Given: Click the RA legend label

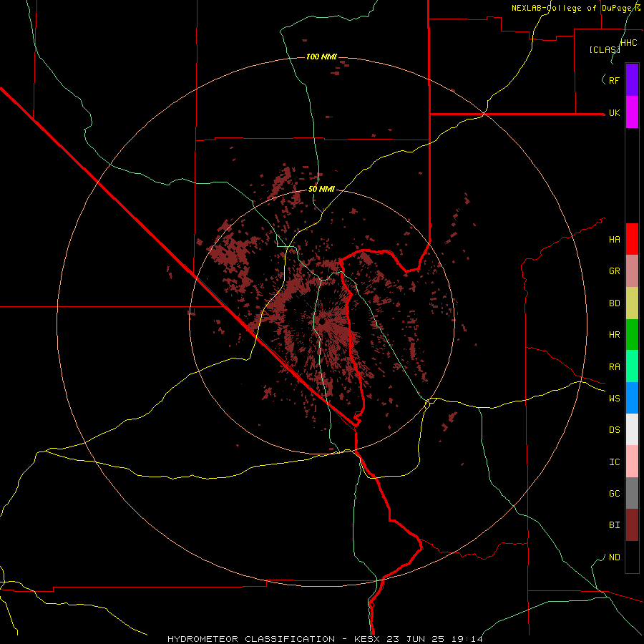Looking at the screenshot, I should (615, 367).
